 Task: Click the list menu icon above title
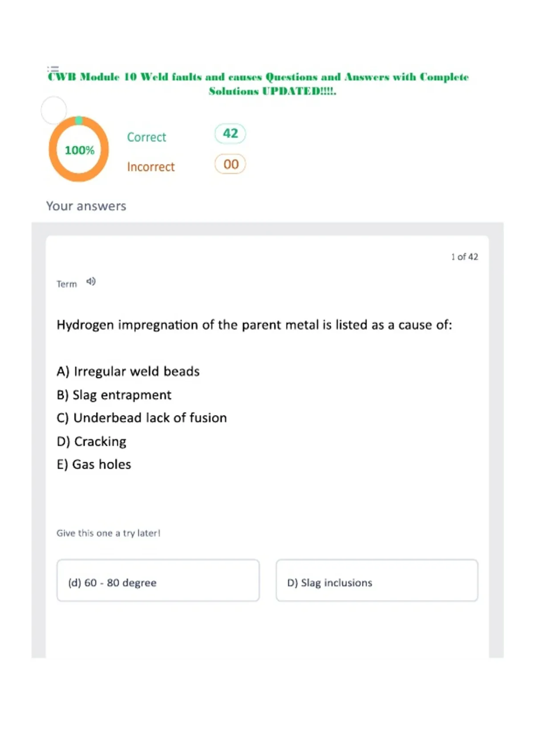coord(53,69)
